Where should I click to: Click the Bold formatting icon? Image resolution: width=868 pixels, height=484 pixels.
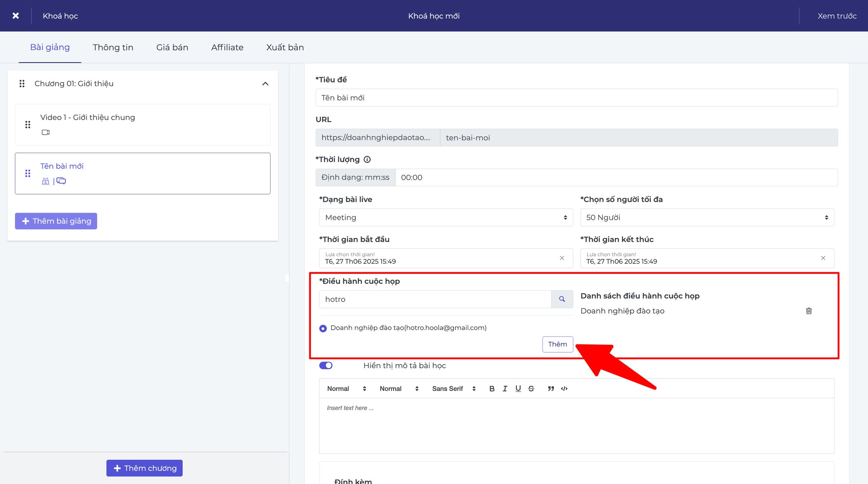pos(492,388)
